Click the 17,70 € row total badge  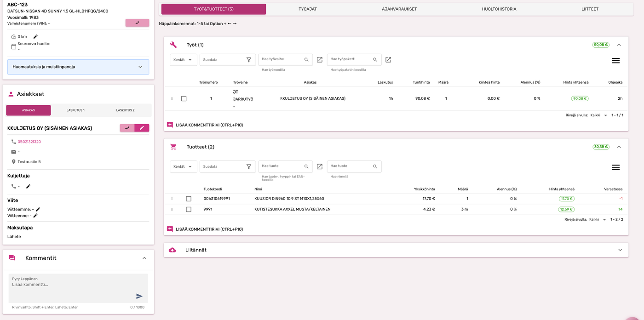566,199
